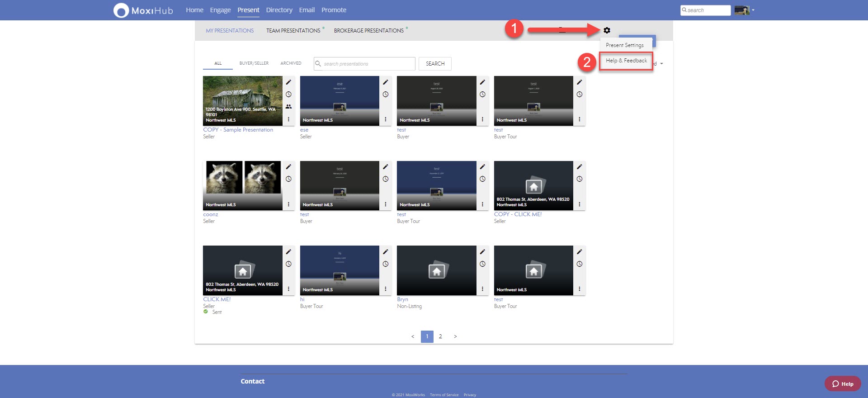The image size is (868, 398).
Task: Open the clock history icon for coonz presentation
Action: 288,179
